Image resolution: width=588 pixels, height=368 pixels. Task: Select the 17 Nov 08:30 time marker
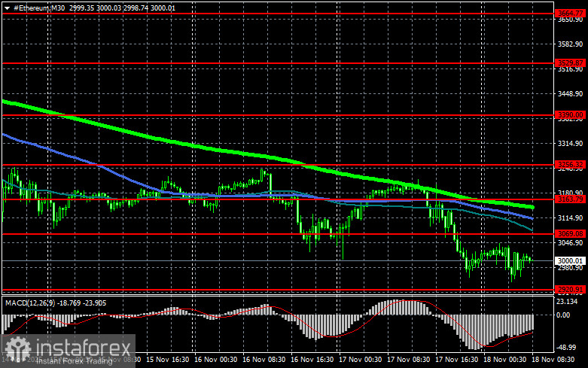(408, 360)
